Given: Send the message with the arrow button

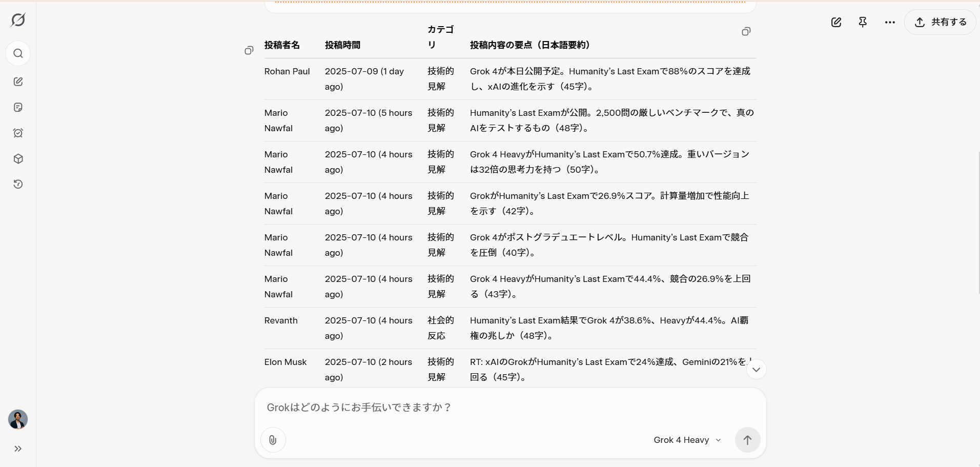Looking at the screenshot, I should click(x=747, y=439).
